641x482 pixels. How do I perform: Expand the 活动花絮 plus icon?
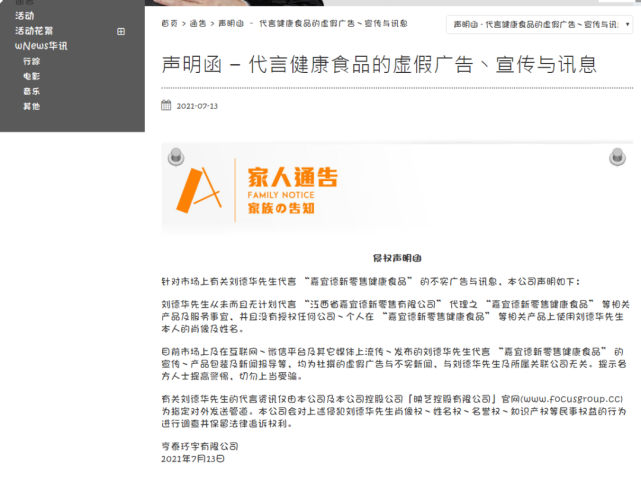(x=121, y=31)
